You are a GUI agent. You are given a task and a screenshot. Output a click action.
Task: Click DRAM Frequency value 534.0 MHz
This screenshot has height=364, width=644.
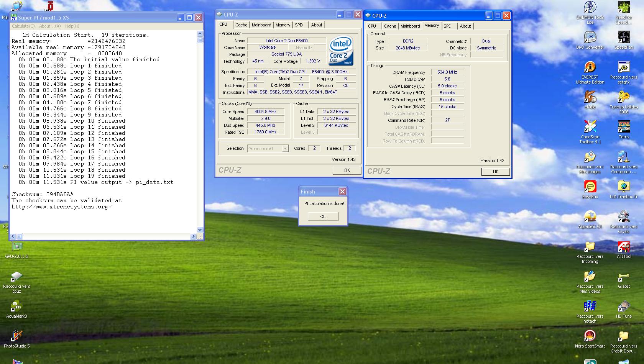pyautogui.click(x=447, y=72)
